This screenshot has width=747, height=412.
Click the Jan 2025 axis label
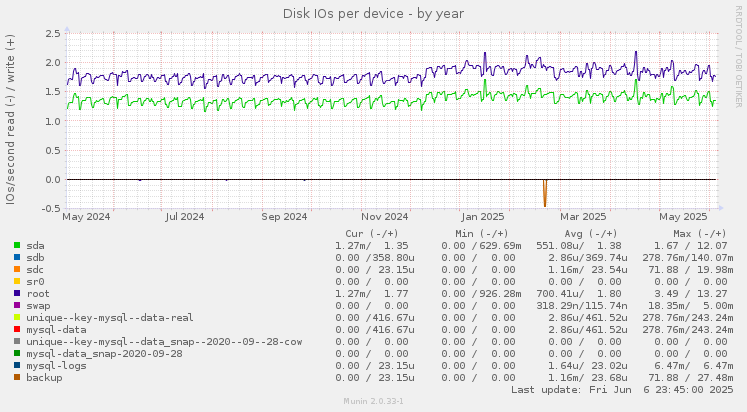(483, 217)
